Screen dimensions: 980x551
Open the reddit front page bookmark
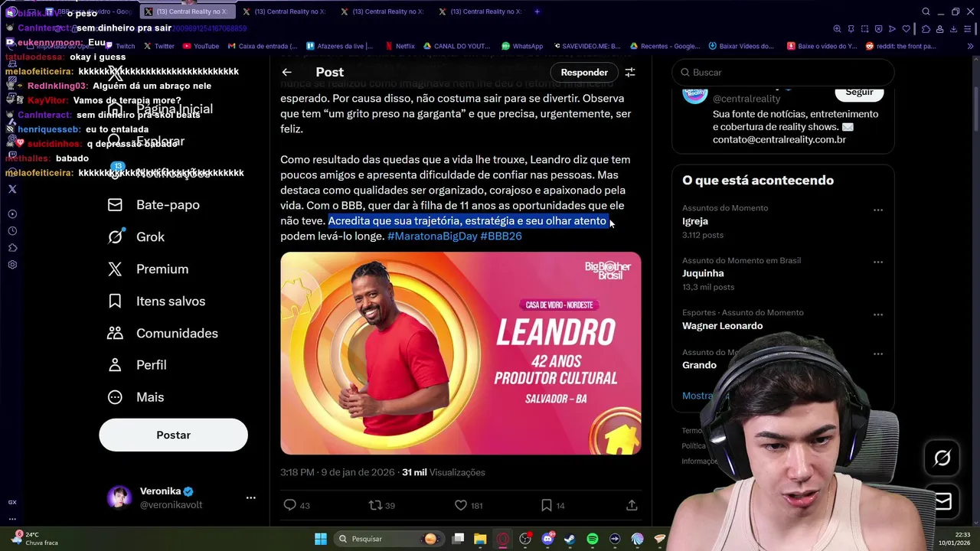pyautogui.click(x=900, y=46)
